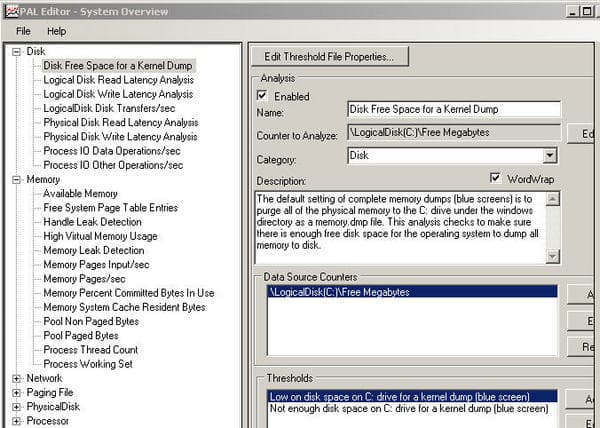Collapse the Disk tree node

coord(16,52)
